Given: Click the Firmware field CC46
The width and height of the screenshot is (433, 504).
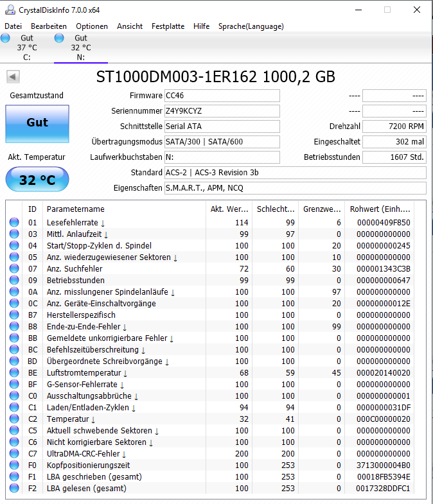Looking at the screenshot, I should coord(222,96).
